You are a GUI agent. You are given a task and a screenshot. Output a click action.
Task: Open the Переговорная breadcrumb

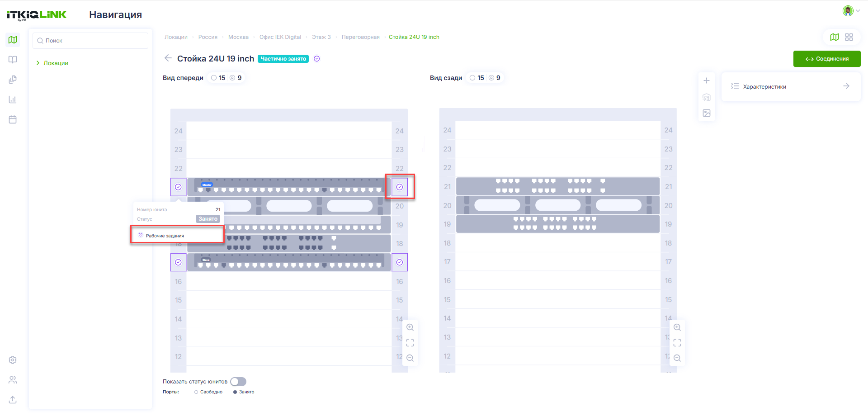[x=360, y=37]
